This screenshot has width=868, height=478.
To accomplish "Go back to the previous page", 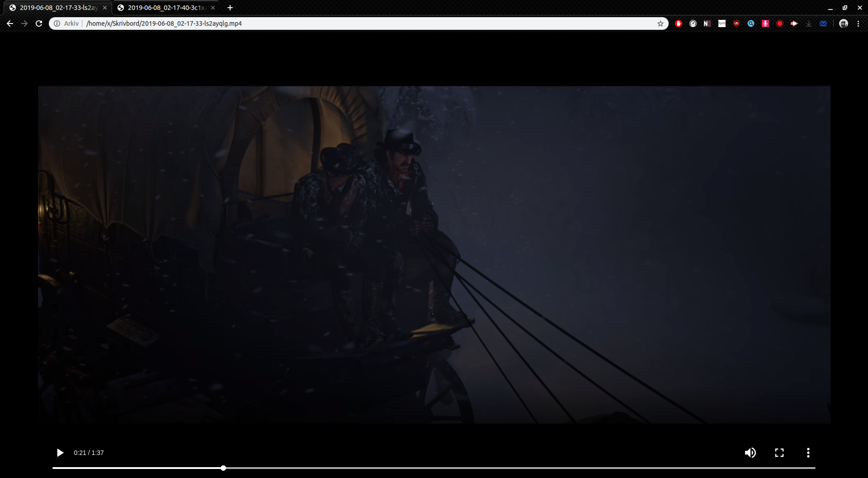I will tap(10, 23).
